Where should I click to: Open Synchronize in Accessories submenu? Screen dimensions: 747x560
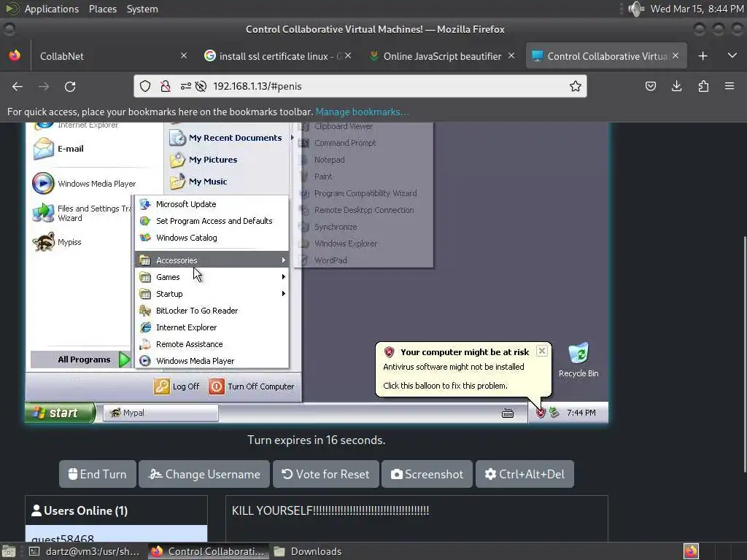(x=336, y=227)
